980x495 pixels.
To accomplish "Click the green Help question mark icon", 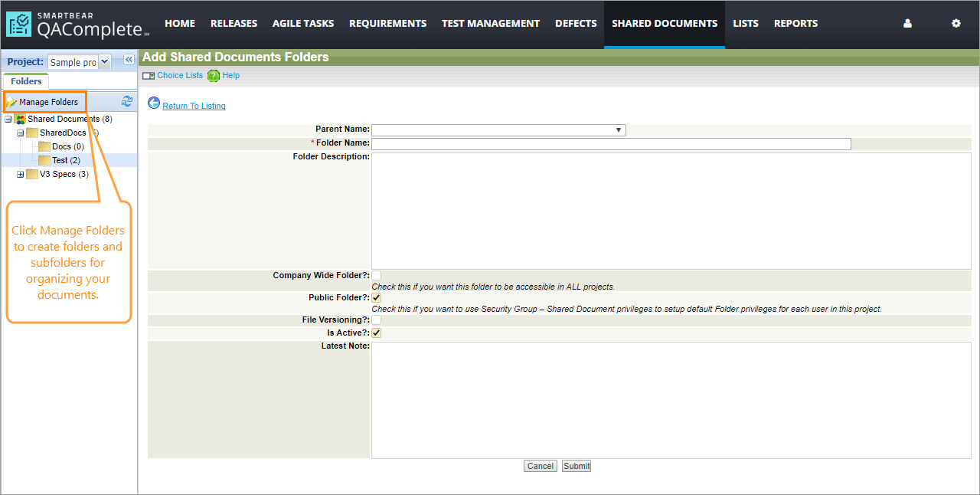I will pyautogui.click(x=214, y=76).
